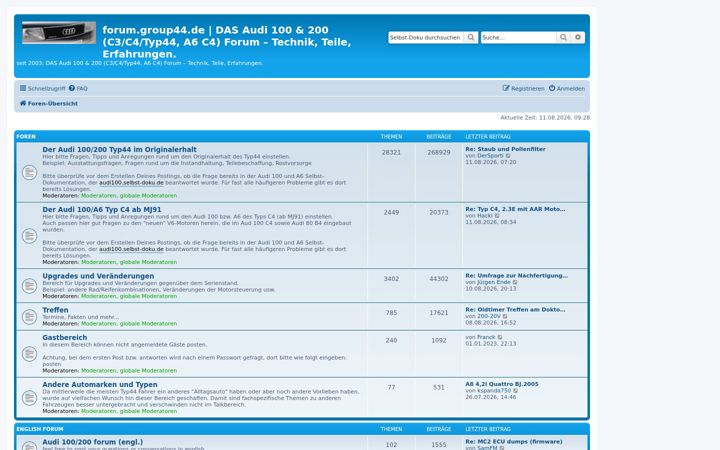The height and width of the screenshot is (450, 720).
Task: Jump to latest post icon beside Franck
Action: [500, 337]
